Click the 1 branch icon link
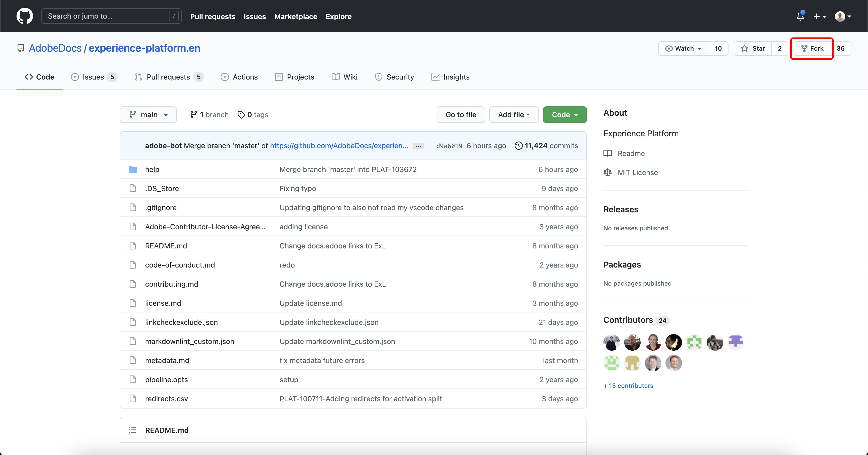 pos(193,115)
